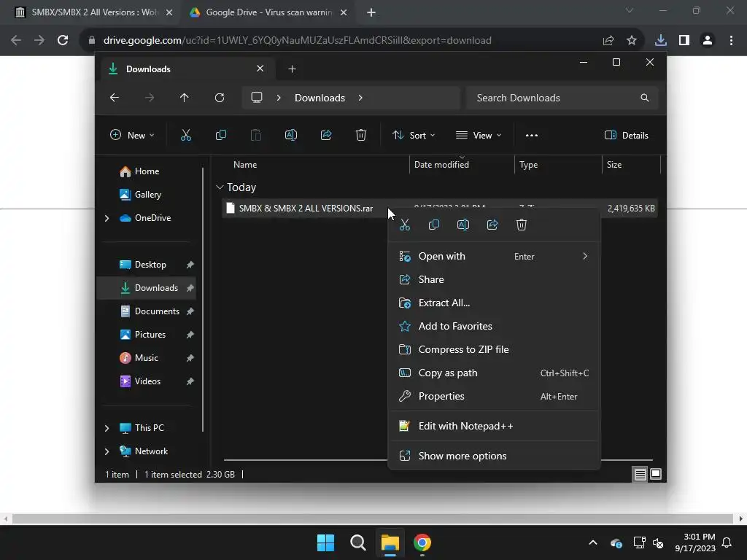Open Chrome downloads icon
Image resolution: width=747 pixels, height=560 pixels.
point(660,41)
